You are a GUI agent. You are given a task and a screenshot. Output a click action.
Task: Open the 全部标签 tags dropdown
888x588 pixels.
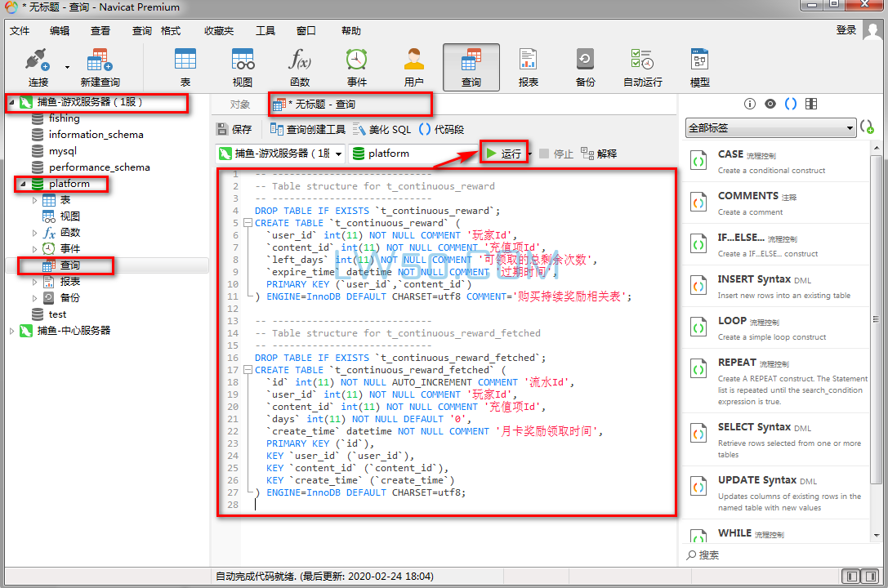point(770,128)
